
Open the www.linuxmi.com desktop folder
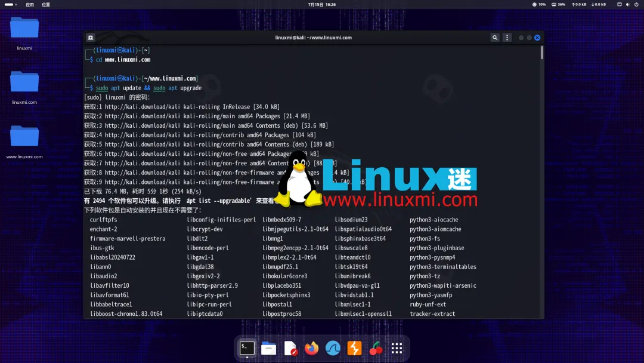24,141
